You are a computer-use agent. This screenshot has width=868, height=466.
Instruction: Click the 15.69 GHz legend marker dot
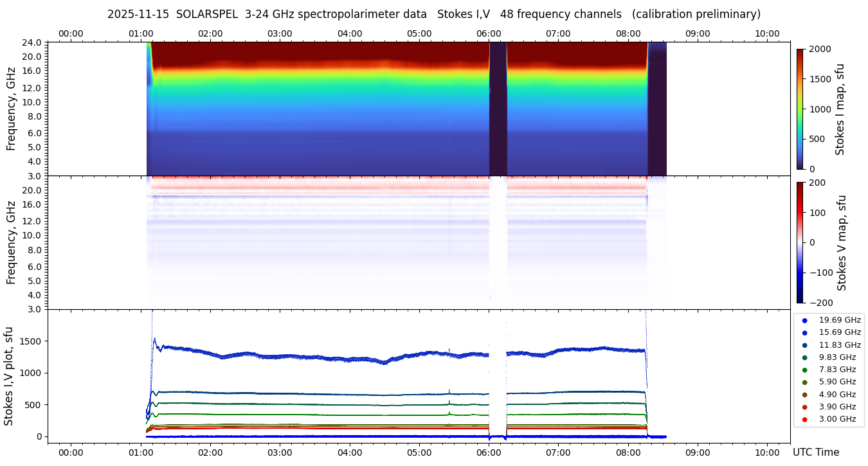pyautogui.click(x=804, y=332)
